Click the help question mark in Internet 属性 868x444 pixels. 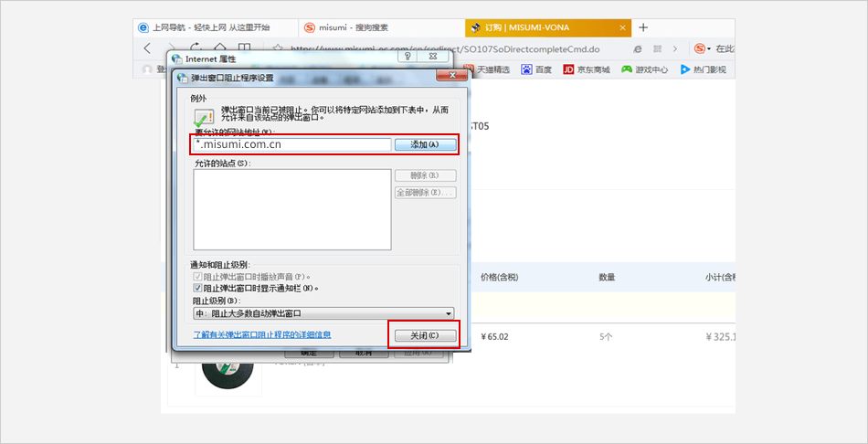click(x=407, y=57)
